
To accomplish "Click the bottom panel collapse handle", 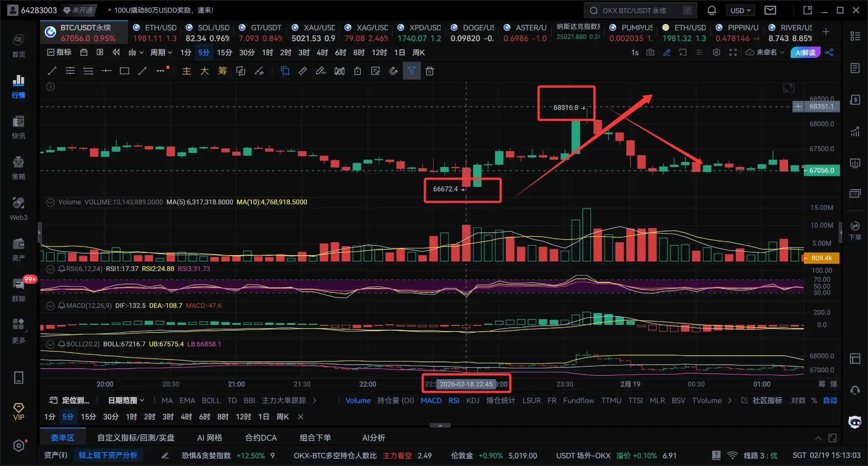I will pyautogui.click(x=440, y=426).
